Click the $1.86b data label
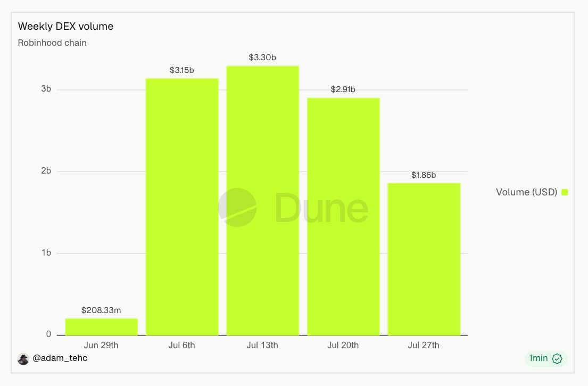 (x=424, y=175)
